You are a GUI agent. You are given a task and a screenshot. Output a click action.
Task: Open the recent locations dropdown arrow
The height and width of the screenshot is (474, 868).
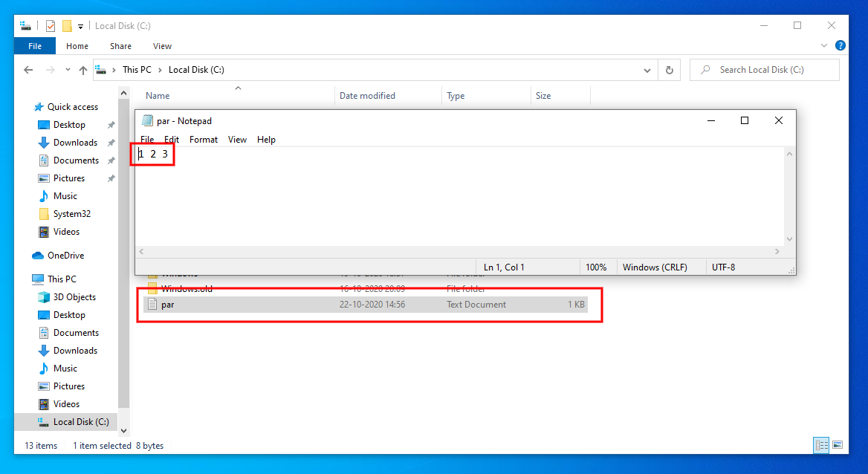point(68,70)
